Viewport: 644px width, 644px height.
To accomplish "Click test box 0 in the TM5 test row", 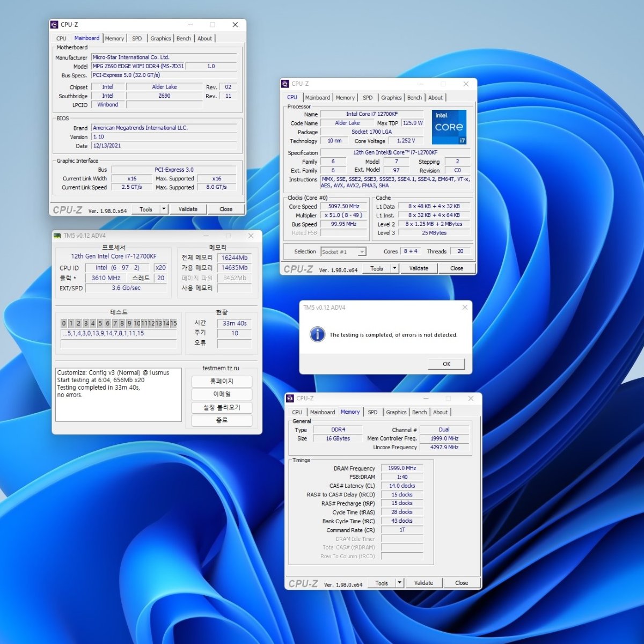I will click(x=64, y=323).
